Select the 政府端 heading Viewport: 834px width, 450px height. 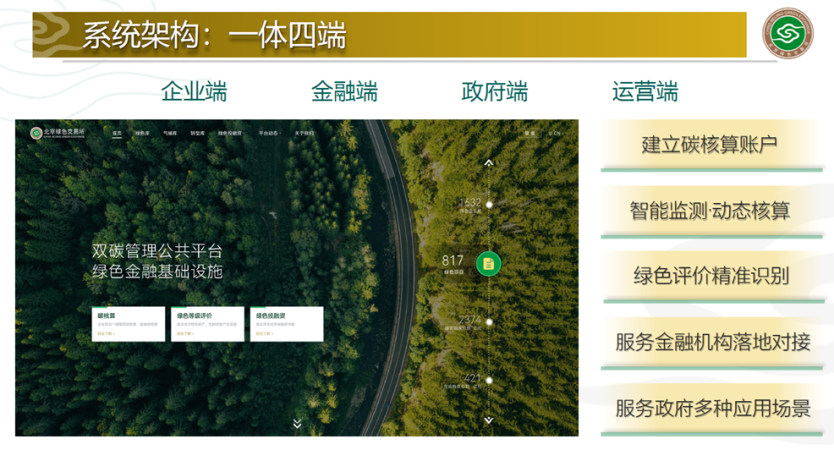pyautogui.click(x=494, y=92)
